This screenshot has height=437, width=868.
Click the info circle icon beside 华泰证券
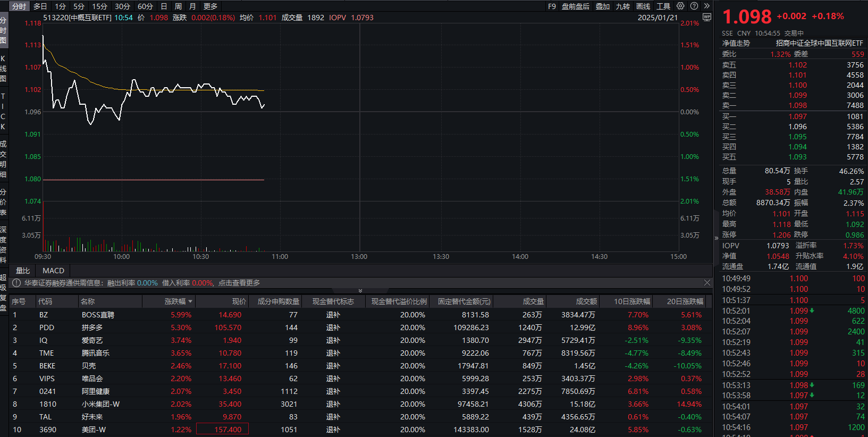pyautogui.click(x=16, y=283)
